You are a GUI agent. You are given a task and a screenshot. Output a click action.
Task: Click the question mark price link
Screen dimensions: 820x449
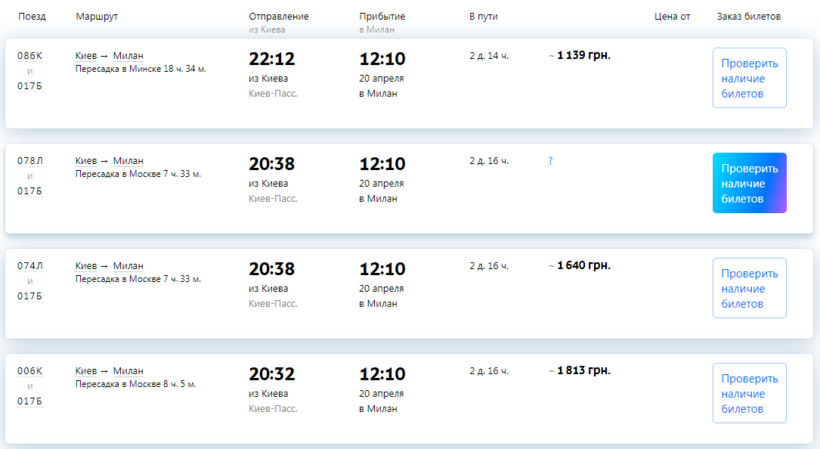pyautogui.click(x=550, y=161)
